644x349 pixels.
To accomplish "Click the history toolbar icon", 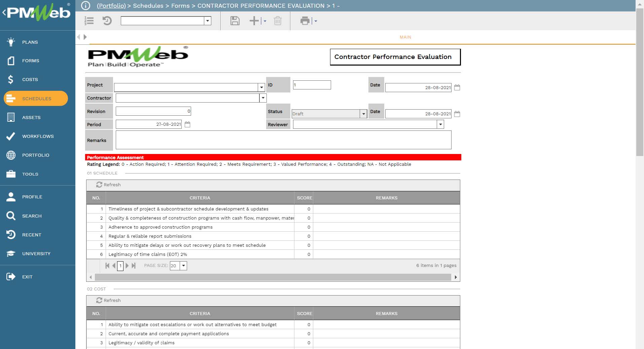I will click(x=107, y=21).
